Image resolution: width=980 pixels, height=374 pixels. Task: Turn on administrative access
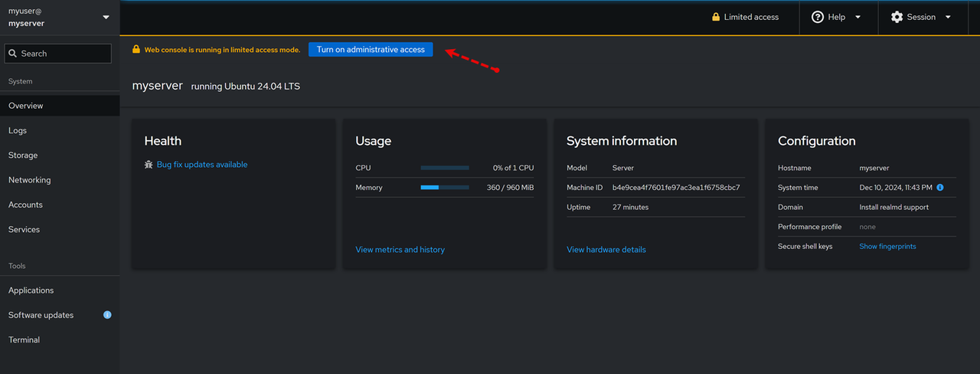(x=371, y=49)
